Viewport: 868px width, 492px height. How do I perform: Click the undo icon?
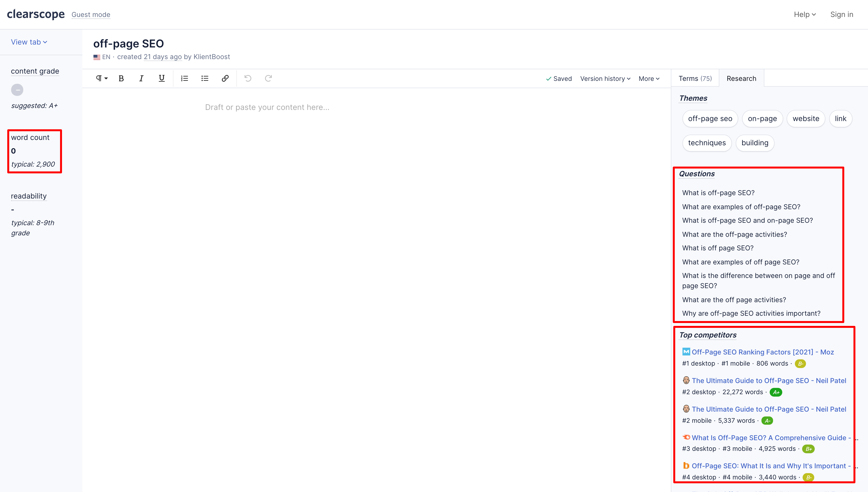pyautogui.click(x=248, y=78)
